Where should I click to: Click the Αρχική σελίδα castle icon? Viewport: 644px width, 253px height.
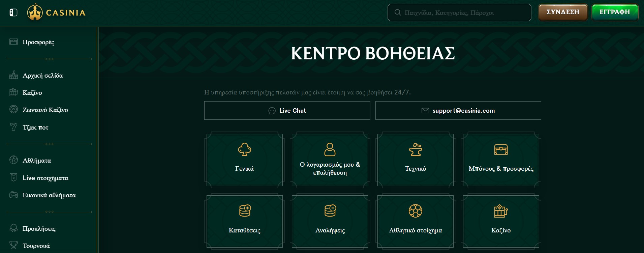tap(13, 75)
